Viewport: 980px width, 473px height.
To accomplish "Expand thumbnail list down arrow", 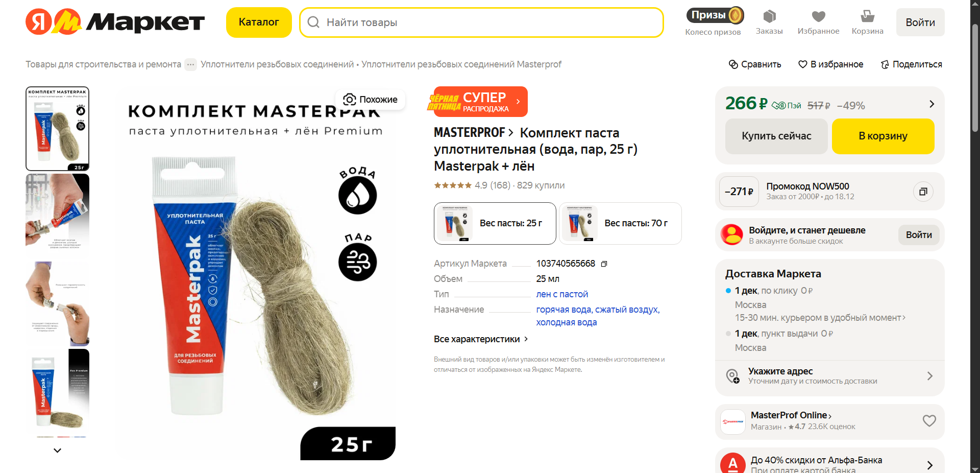I will pos(57,451).
